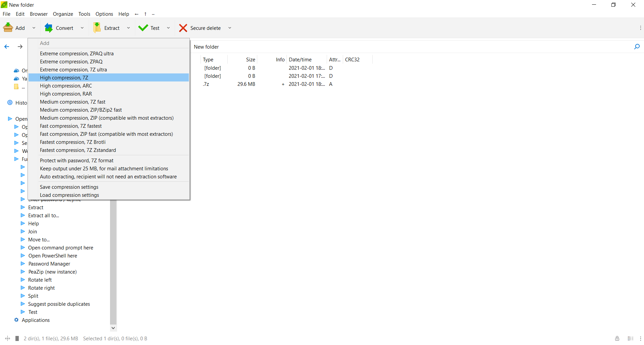Click the back navigation arrow
644x345 pixels.
pyautogui.click(x=7, y=47)
